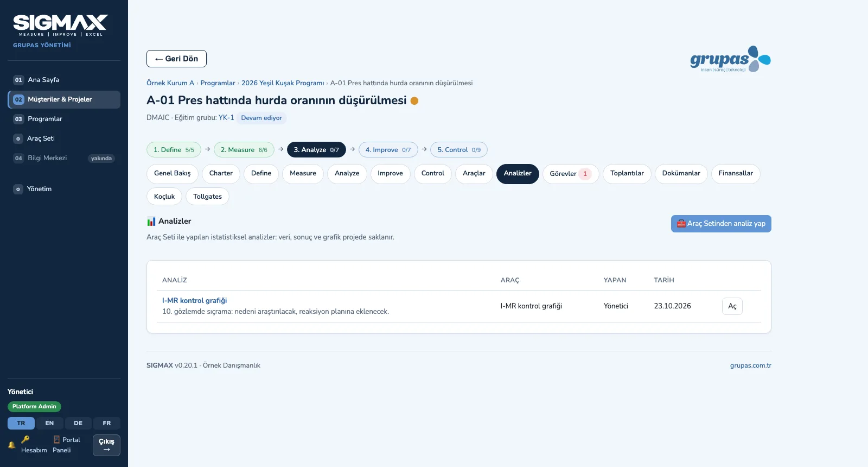868x467 pixels.
Task: Open Hesabım key icon
Action: tap(34, 445)
